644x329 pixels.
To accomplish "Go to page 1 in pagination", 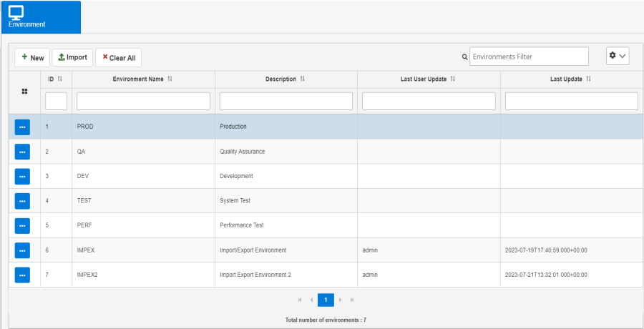I will point(326,300).
